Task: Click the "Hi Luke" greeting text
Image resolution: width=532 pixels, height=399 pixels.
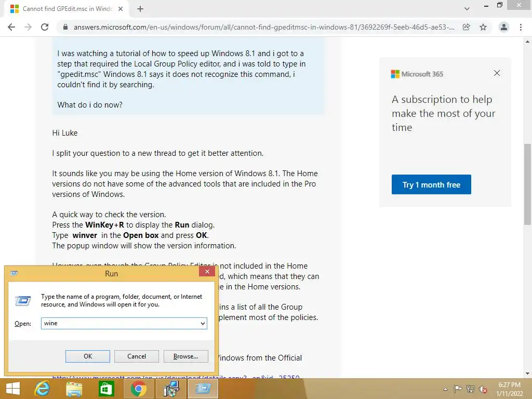Action: pyautogui.click(x=65, y=133)
